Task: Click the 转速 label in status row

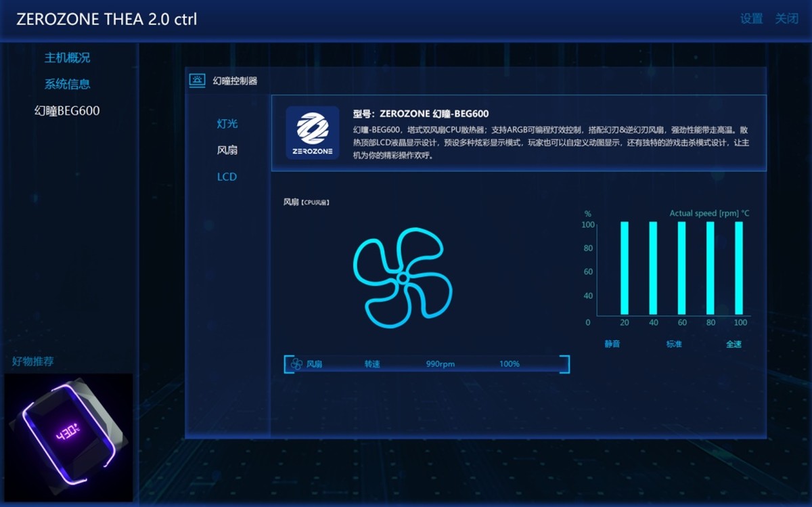Action: click(372, 364)
